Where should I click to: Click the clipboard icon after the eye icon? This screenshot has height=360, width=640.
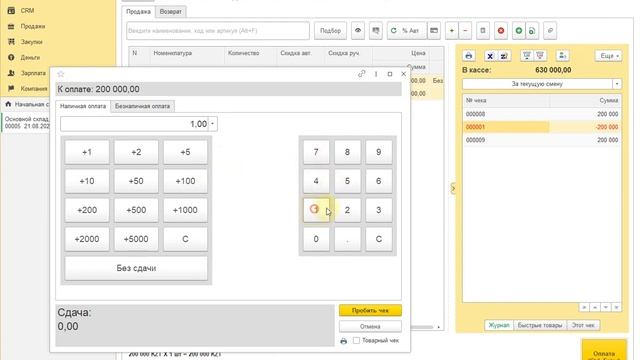(x=376, y=31)
